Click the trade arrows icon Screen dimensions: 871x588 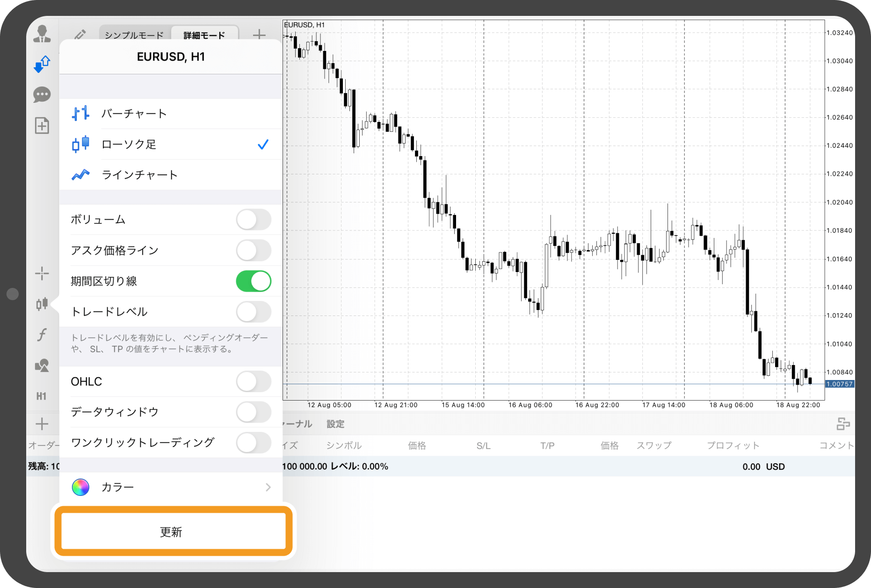(42, 64)
